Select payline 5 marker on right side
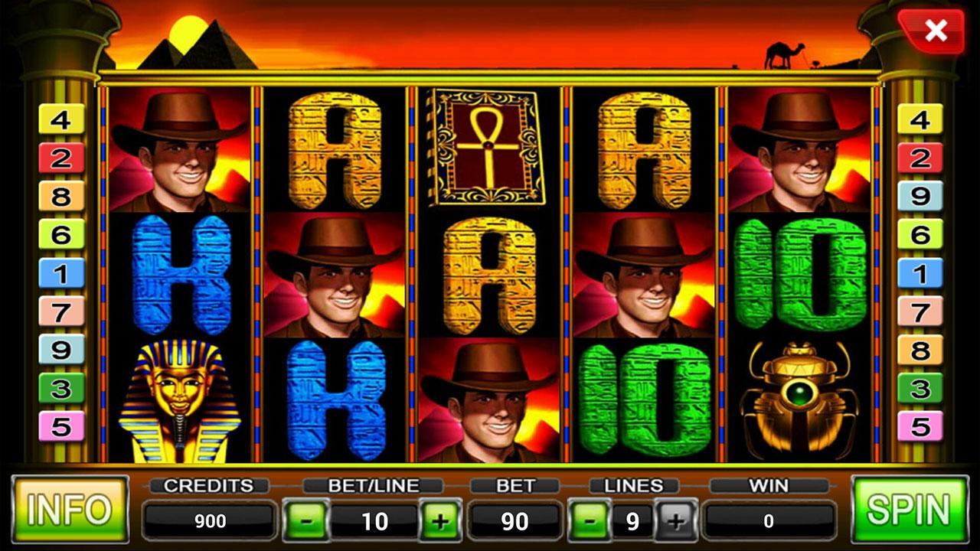 click(920, 426)
